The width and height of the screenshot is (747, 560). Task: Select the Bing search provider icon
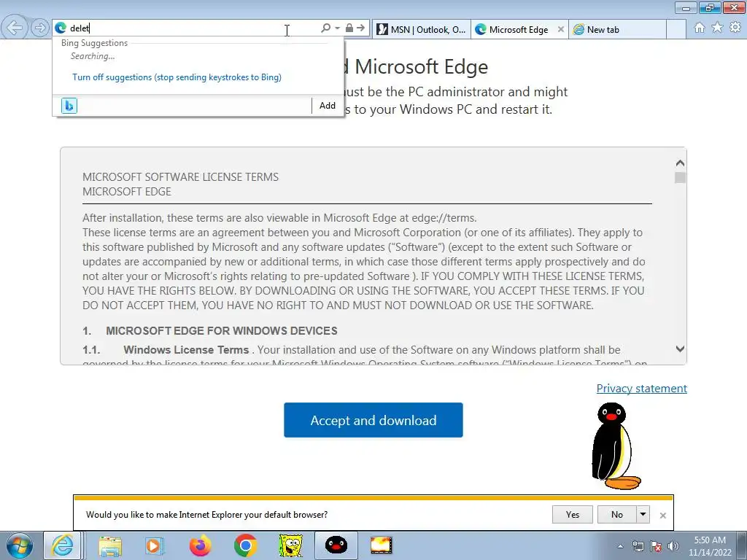[69, 106]
